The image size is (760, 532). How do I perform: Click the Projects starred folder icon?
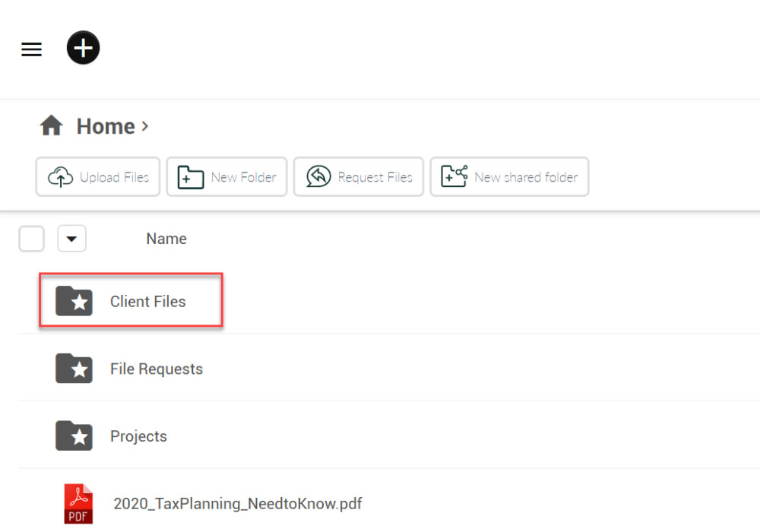point(74,436)
